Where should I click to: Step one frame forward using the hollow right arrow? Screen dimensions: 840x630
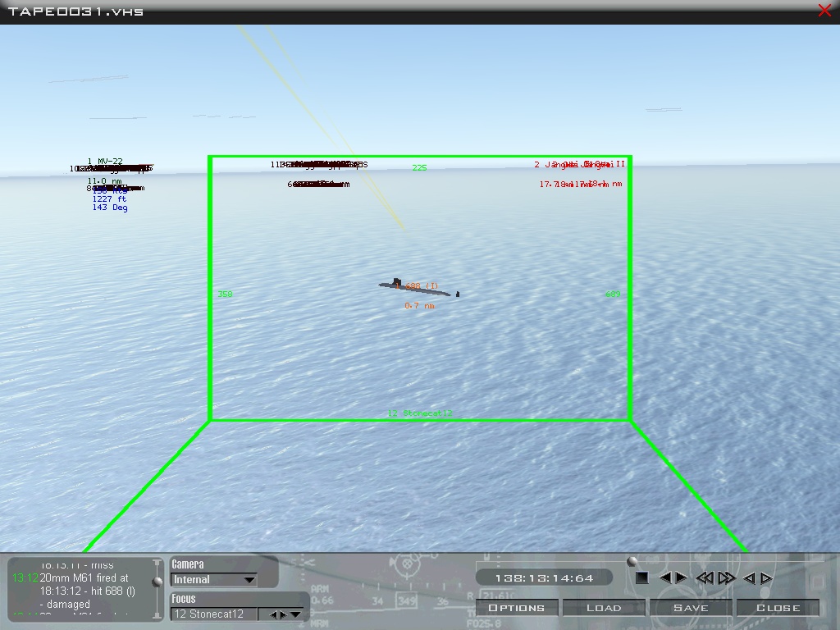pos(767,578)
